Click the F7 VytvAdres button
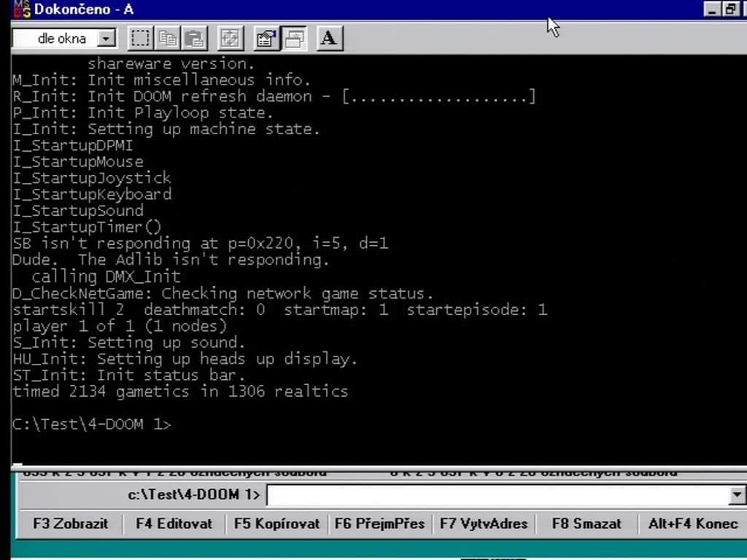Image resolution: width=747 pixels, height=560 pixels. [x=484, y=524]
